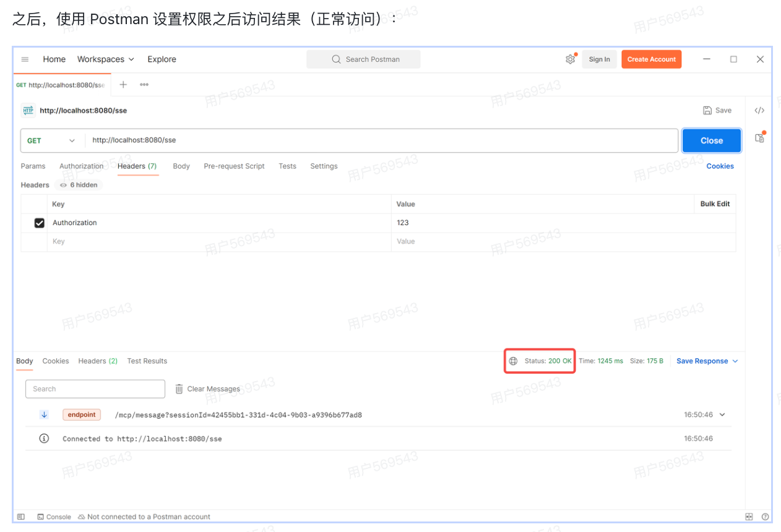
Task: Open the settings gear icon
Action: pos(570,59)
